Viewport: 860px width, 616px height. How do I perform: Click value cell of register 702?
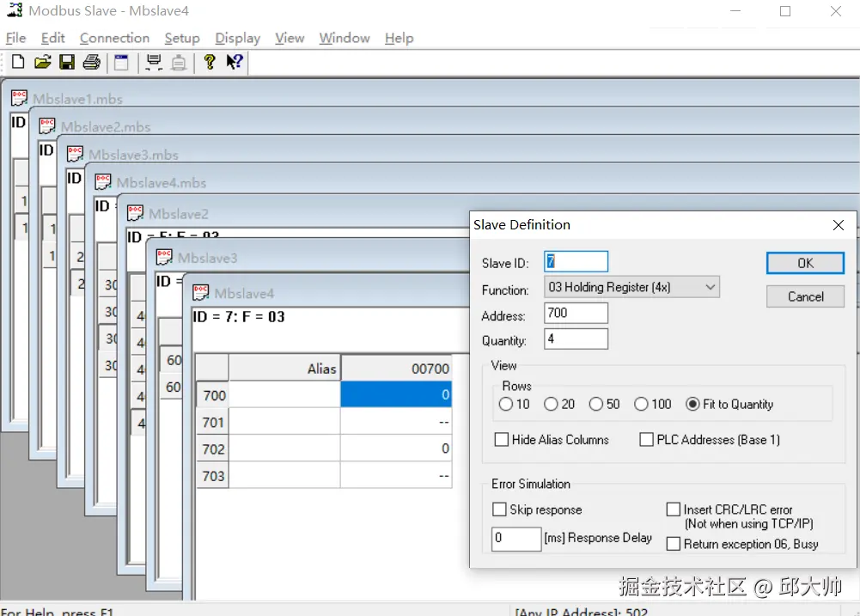[x=396, y=448]
